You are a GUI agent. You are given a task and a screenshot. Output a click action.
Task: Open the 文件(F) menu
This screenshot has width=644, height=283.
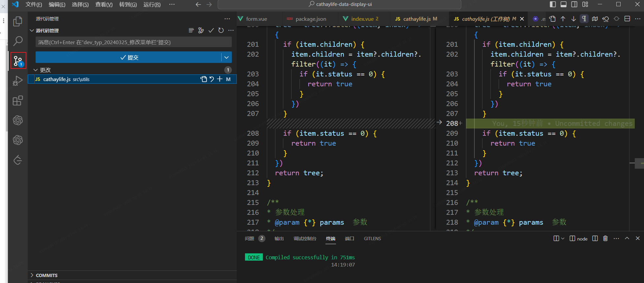tap(34, 4)
